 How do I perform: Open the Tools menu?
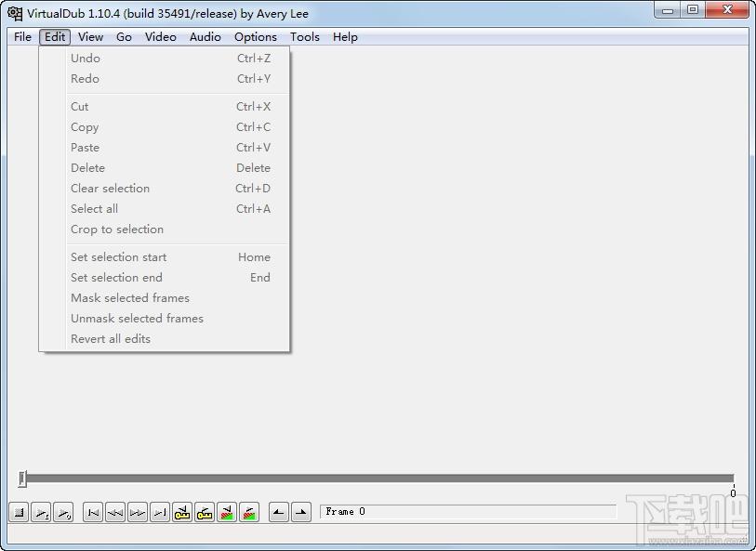(x=305, y=37)
